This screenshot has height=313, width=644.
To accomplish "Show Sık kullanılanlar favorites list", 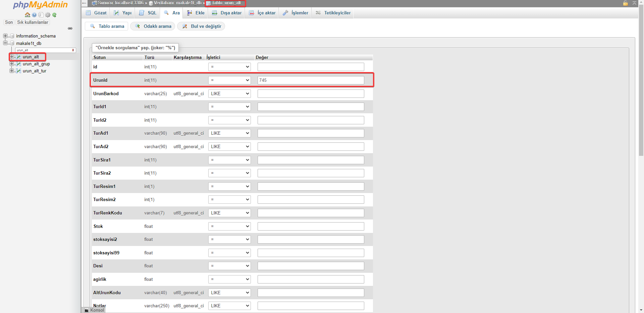I will click(33, 22).
